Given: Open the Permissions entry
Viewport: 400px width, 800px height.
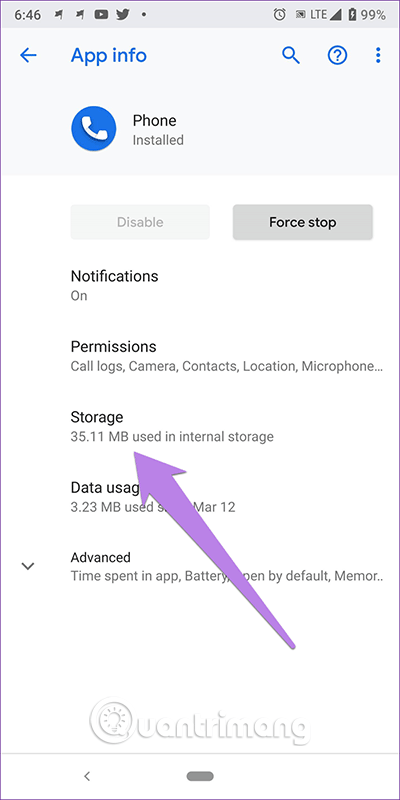Looking at the screenshot, I should [x=200, y=356].
